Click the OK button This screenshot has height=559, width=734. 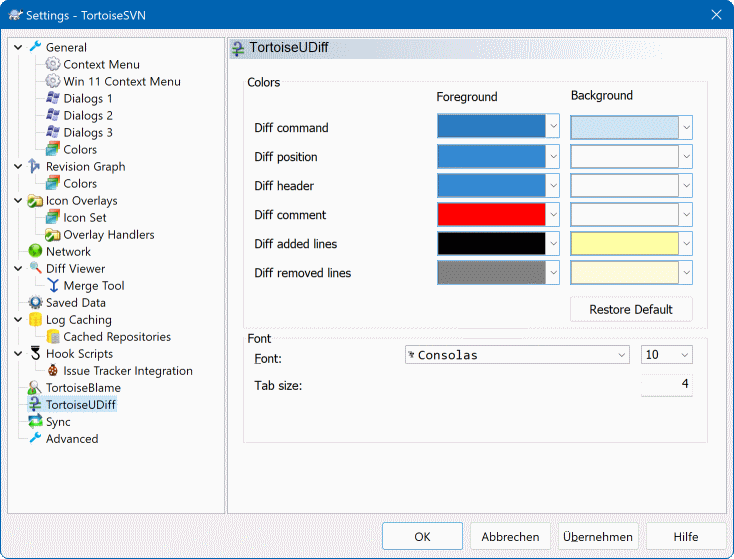pos(422,536)
